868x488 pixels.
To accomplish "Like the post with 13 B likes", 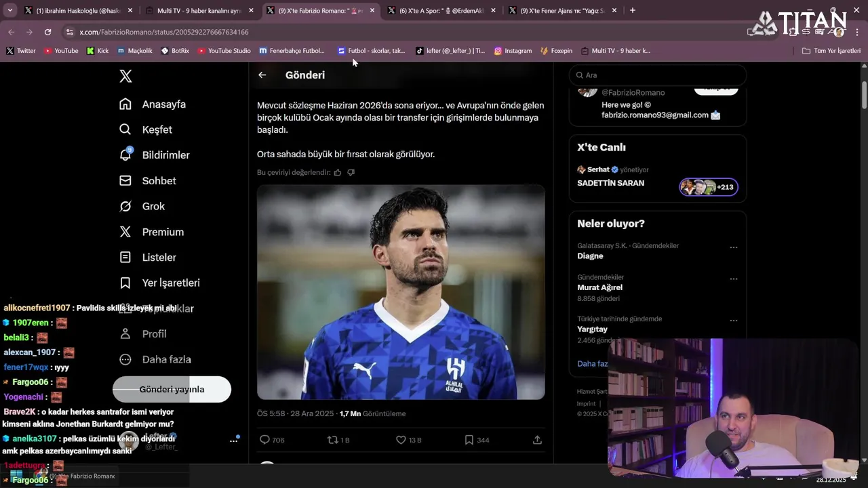I will pos(408,440).
